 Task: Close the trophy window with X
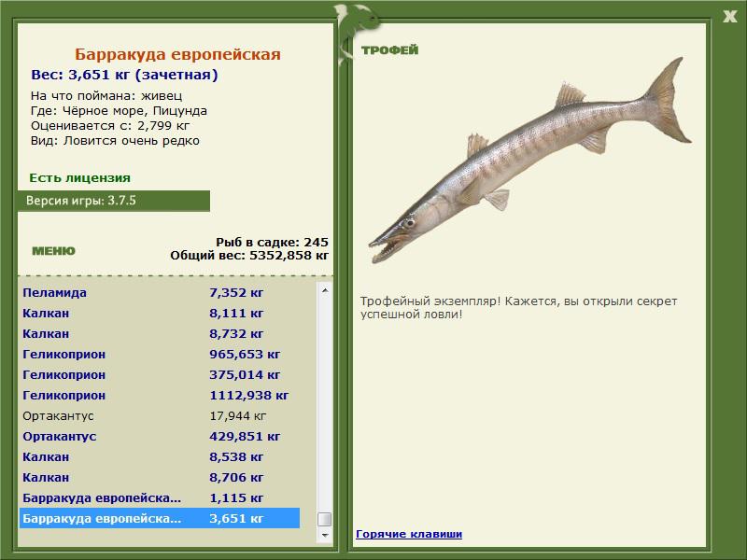tap(729, 17)
